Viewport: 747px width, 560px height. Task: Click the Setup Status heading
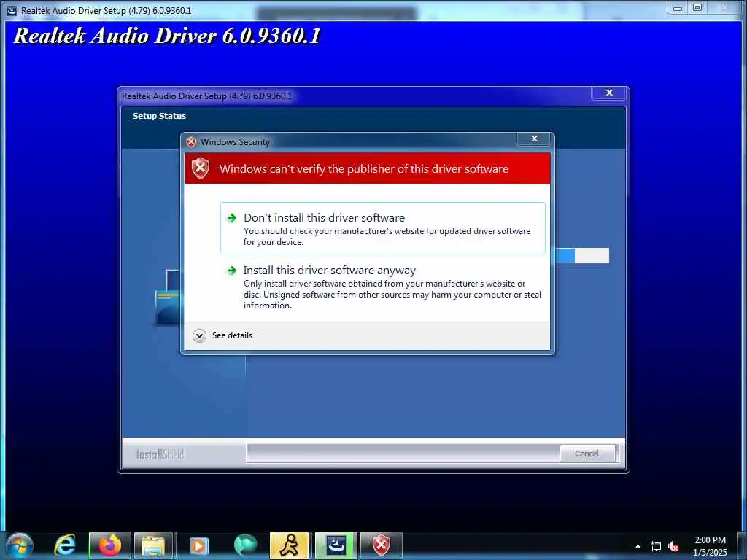[x=159, y=116]
